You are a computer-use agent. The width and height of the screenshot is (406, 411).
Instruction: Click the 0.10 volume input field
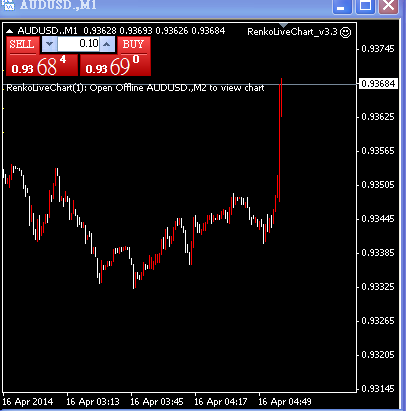tap(78, 44)
